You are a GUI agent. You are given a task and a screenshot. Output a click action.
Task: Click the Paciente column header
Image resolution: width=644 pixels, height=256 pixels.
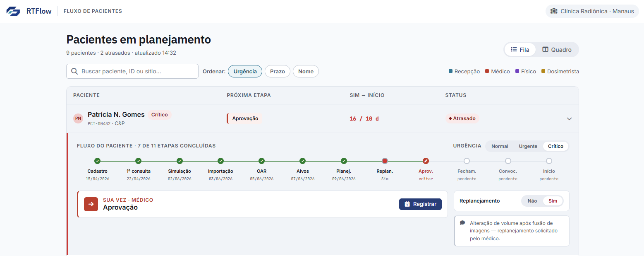coord(86,95)
